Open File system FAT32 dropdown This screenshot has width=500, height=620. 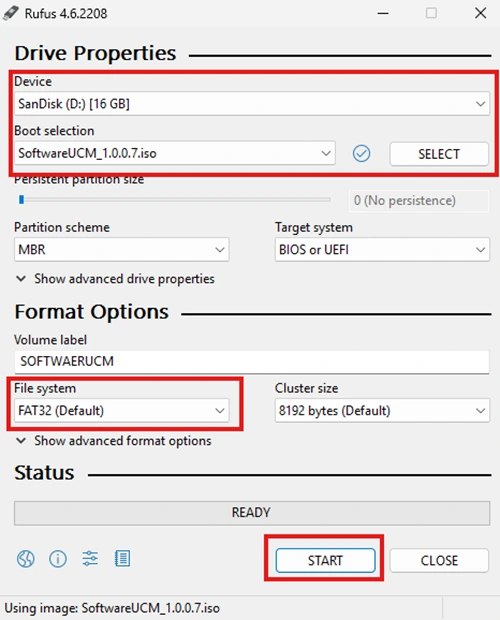click(121, 410)
